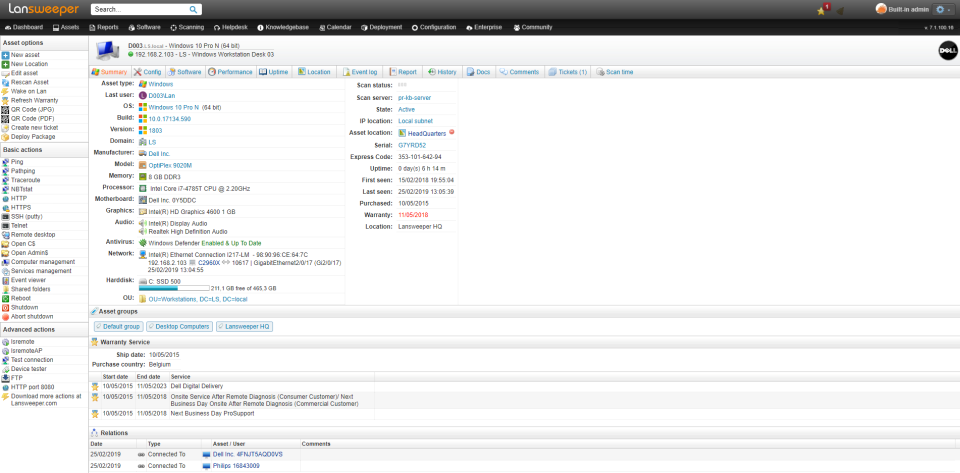Viewport: 960px width, 473px height.
Task: Switch to the Scan time tab
Action: 615,72
